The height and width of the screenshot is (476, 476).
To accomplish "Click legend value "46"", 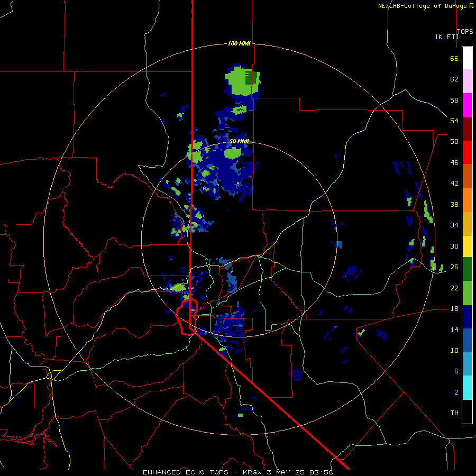I will click(x=454, y=163).
